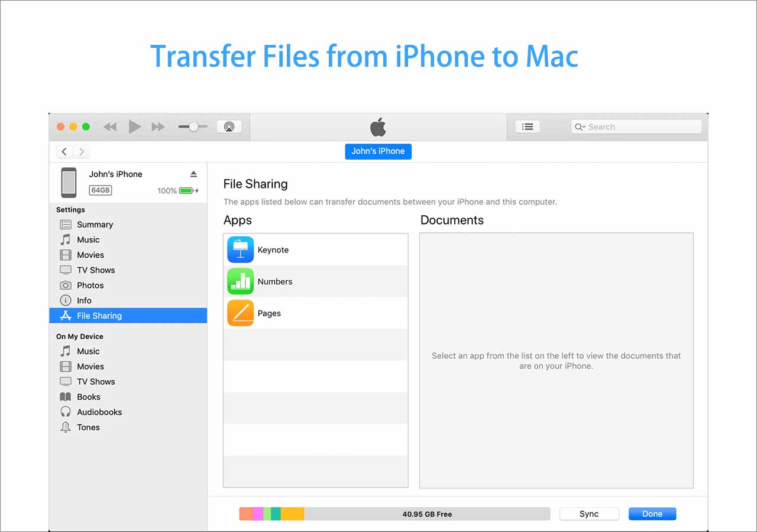757x532 pixels.
Task: Adjust the volume slider knob
Action: tap(193, 126)
